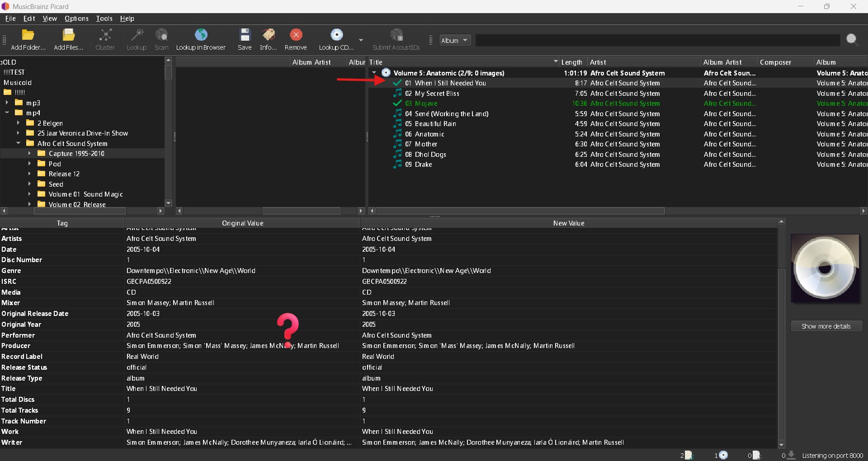Screen dimensions: 868x461
Task: Open the File menu
Action: (10, 19)
